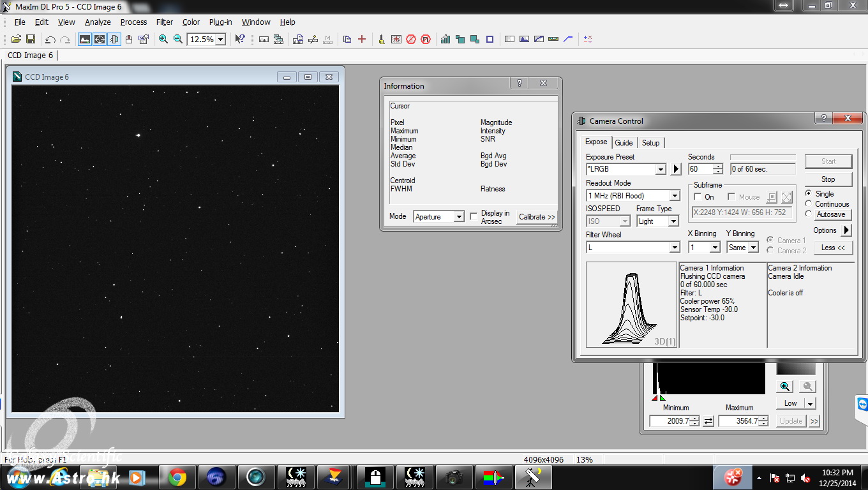Viewport: 868px width, 490px height.
Task: Click the Zoom Out magnifier in toolbar
Action: 178,39
